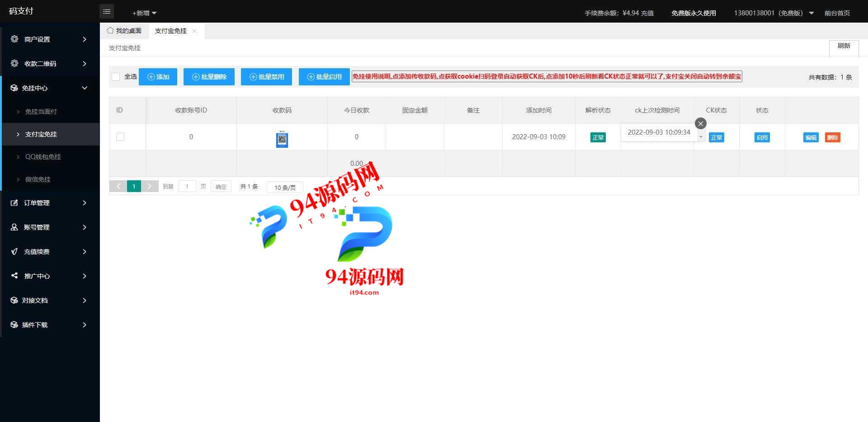
Task: Open 微信免挂 submenu item
Action: [51, 179]
